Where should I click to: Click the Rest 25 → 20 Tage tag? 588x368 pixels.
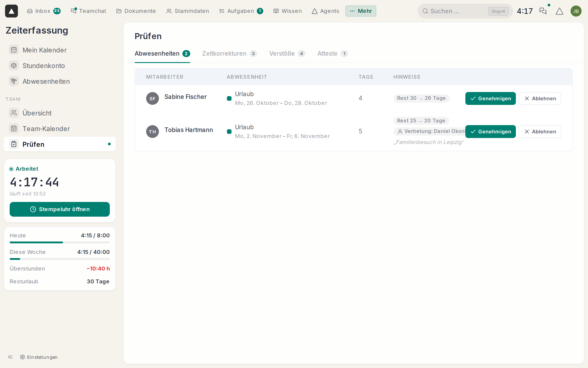pos(421,121)
